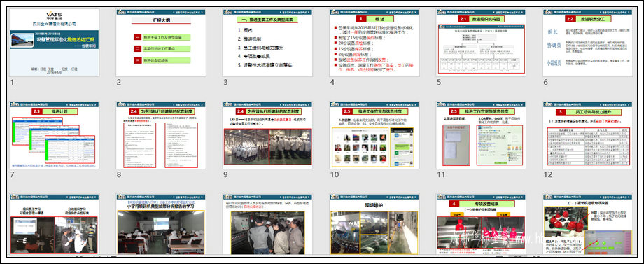Select slide 7 titled 2.3 推进计划
This screenshot has width=644, height=264.
pyautogui.click(x=54, y=135)
